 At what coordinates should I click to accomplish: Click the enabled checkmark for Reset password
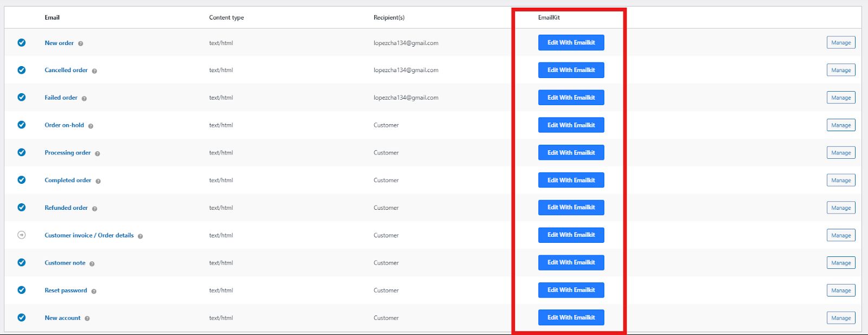[22, 290]
